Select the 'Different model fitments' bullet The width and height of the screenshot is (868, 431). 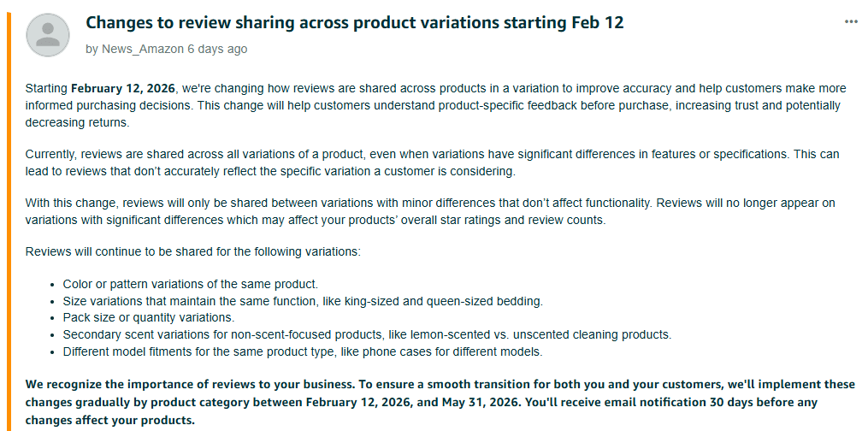303,351
